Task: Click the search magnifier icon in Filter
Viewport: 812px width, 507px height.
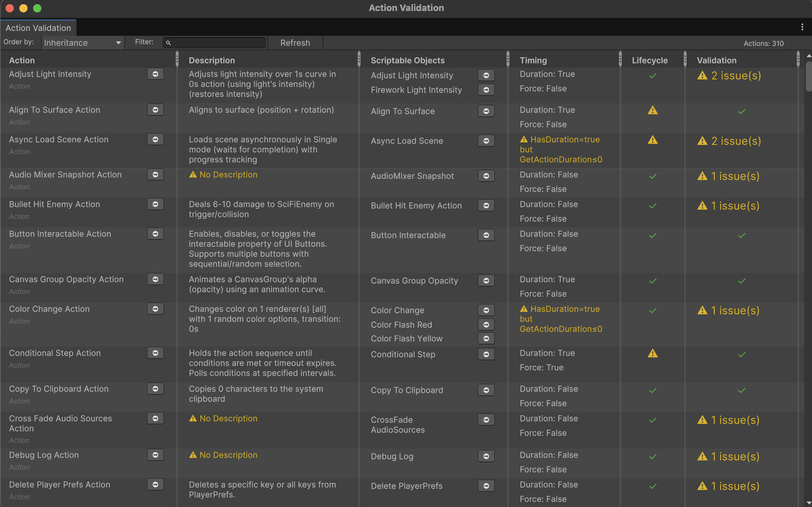Action: (x=169, y=43)
